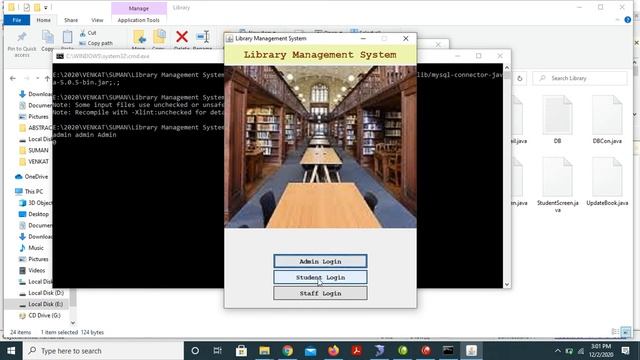Select Desktop under This PC

pyautogui.click(x=34, y=214)
